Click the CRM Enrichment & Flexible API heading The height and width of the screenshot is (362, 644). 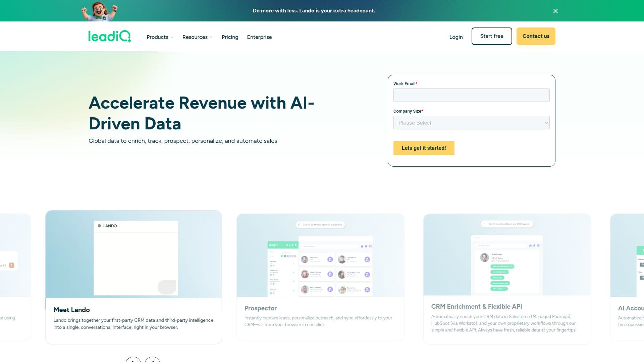pyautogui.click(x=477, y=307)
